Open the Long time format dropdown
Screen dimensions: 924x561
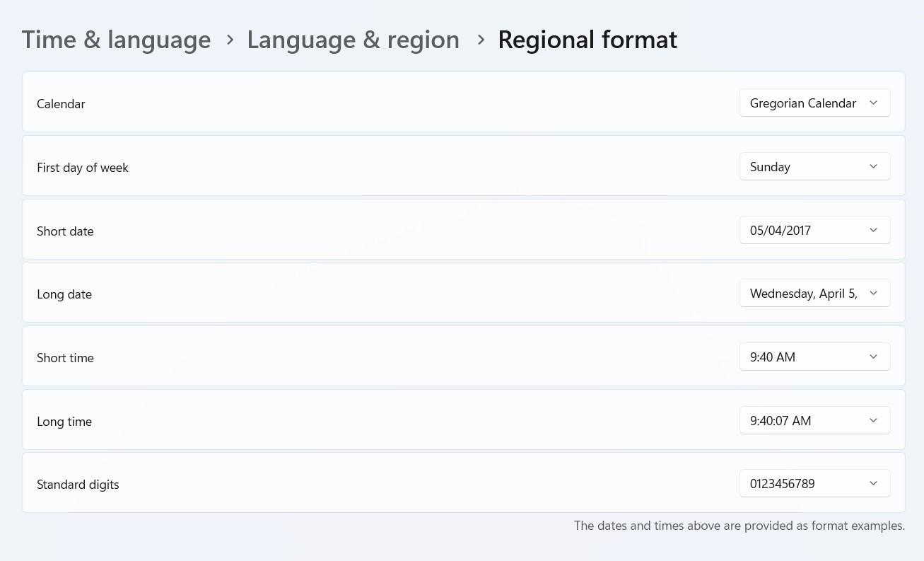[814, 421]
